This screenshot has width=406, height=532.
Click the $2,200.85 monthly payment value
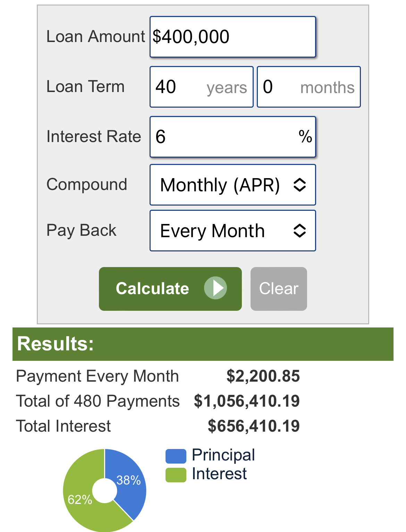click(x=263, y=376)
